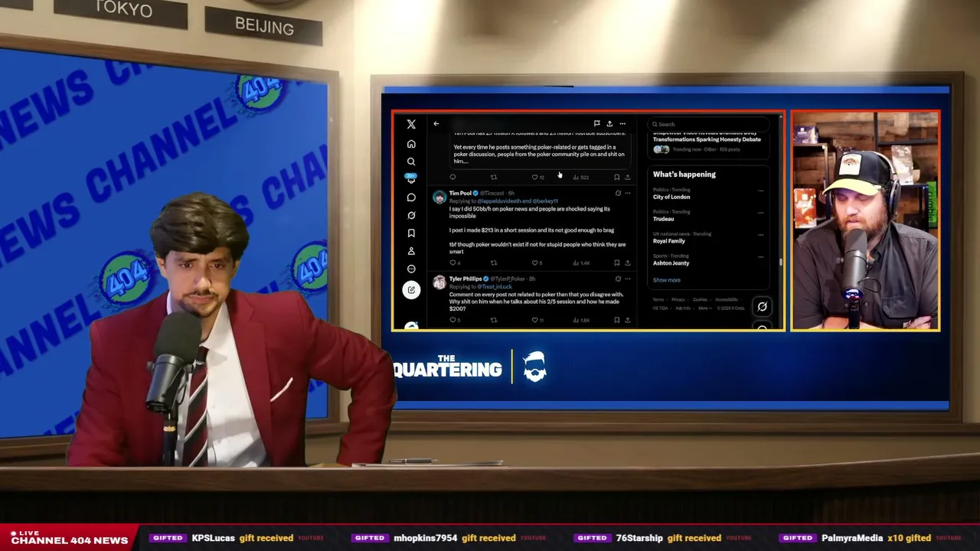Click the X Search field
This screenshot has width=980, height=551.
coord(707,124)
